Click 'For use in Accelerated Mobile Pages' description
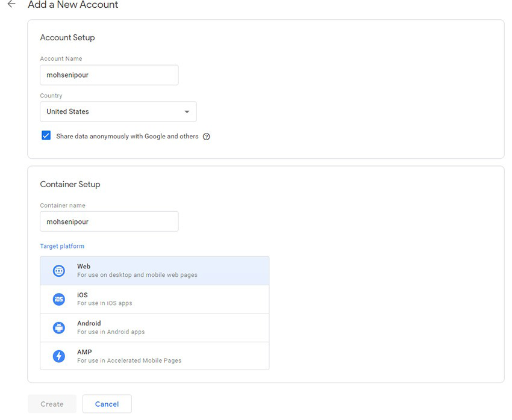The height and width of the screenshot is (420, 512). (x=129, y=360)
